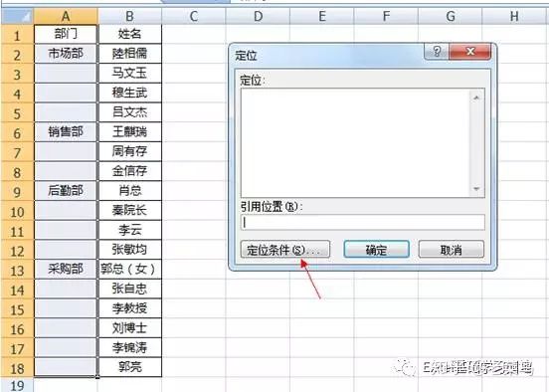Open 定位条件 special options button
549x392 pixels.
(x=285, y=250)
